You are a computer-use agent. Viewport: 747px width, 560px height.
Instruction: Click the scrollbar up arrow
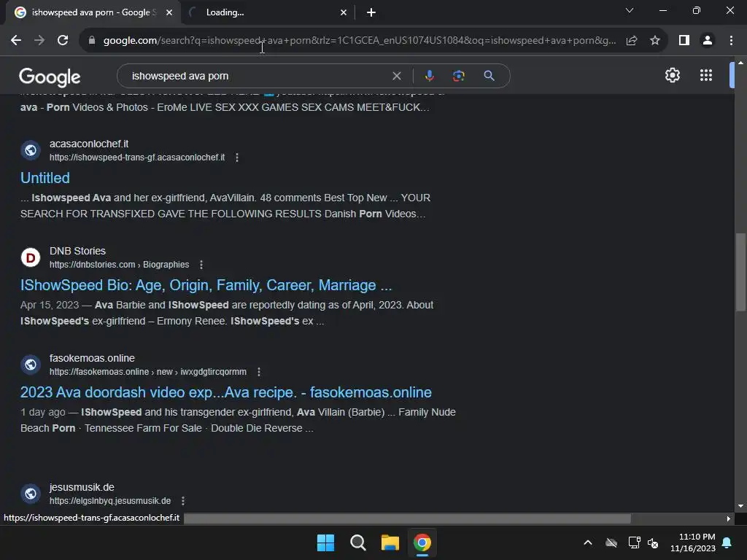(x=740, y=63)
